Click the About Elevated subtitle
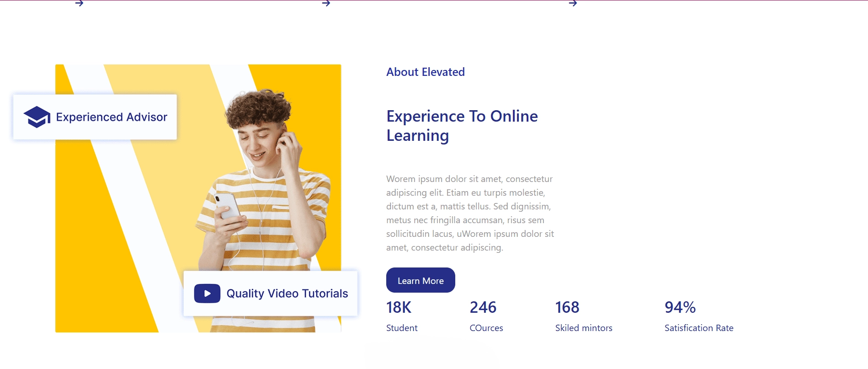Viewport: 868px width, 369px height. pyautogui.click(x=425, y=72)
